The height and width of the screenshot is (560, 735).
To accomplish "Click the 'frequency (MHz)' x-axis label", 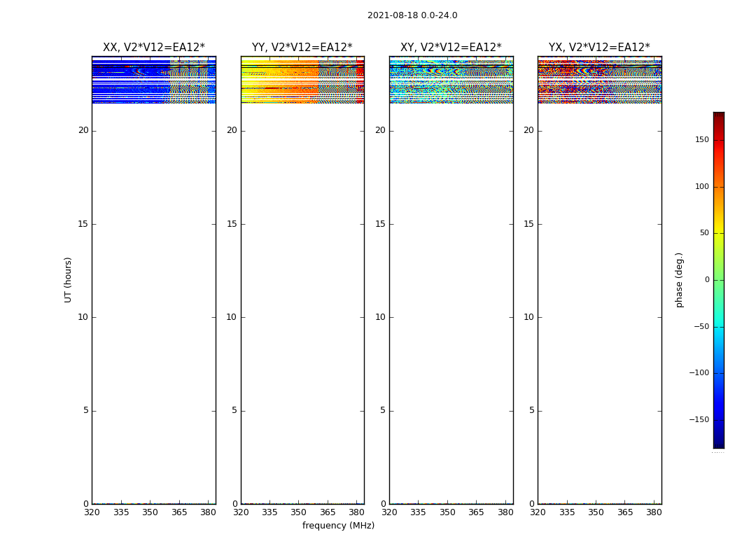I will (338, 526).
